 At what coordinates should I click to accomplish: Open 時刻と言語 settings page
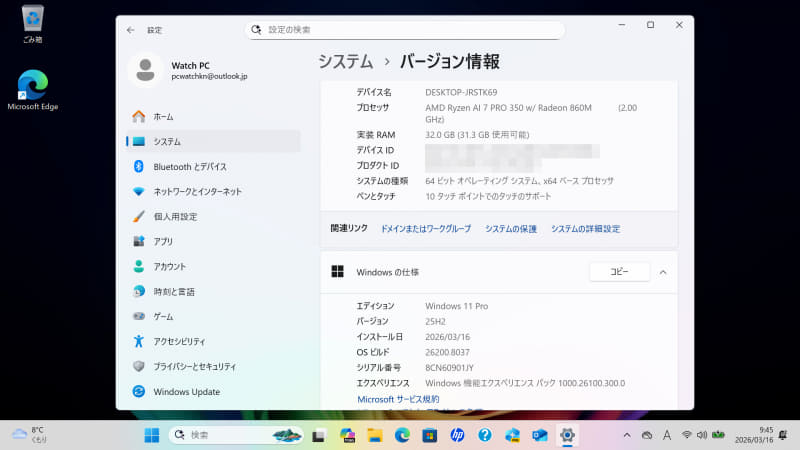[213, 292]
